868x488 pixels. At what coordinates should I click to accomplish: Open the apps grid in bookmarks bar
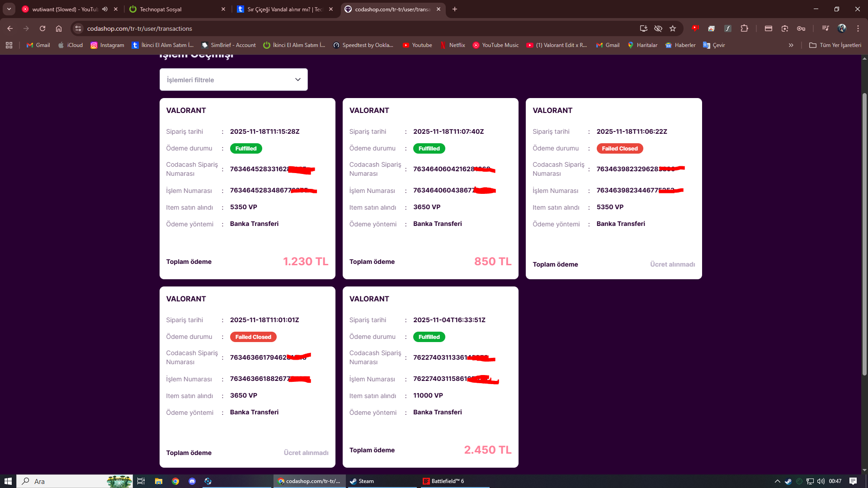pos(9,45)
